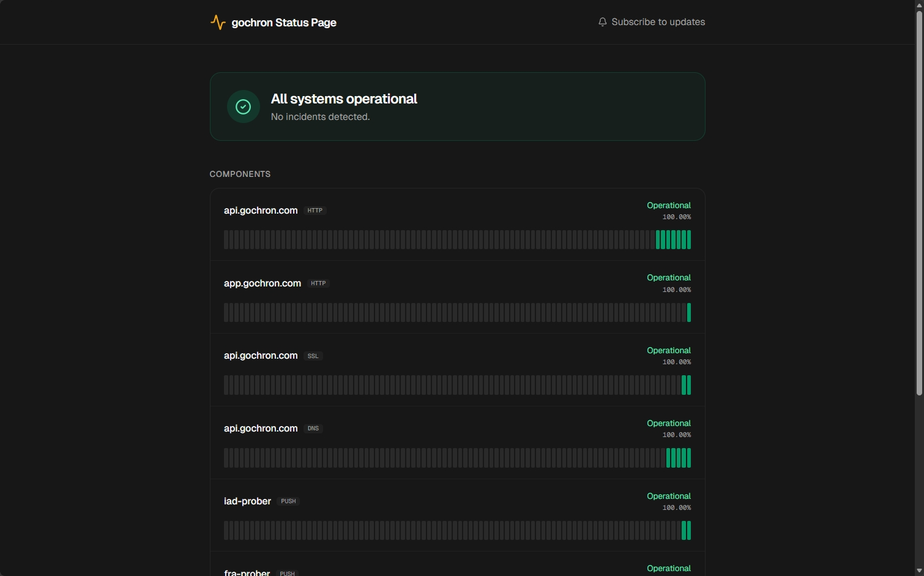Click the fra-prober component name

pyautogui.click(x=247, y=572)
